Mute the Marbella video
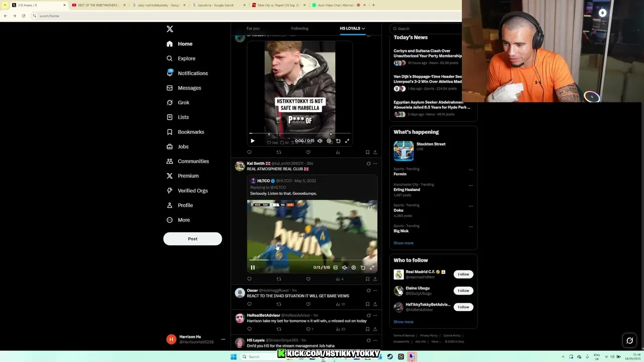The image size is (644, 362). [x=319, y=141]
